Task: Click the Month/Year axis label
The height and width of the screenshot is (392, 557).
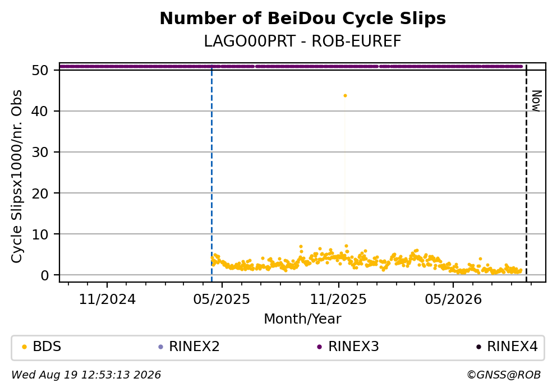Action: tap(303, 319)
